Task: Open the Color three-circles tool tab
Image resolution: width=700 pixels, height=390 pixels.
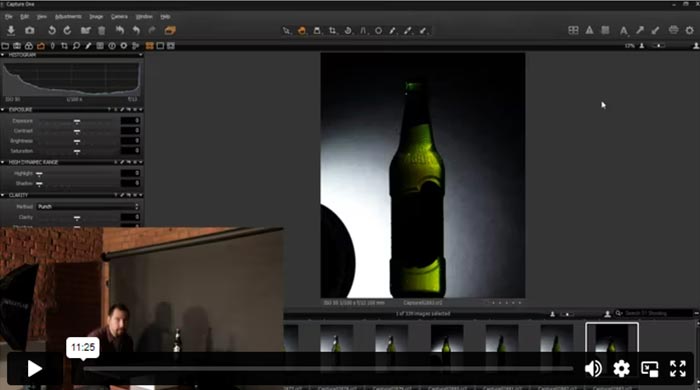Action: (29, 46)
